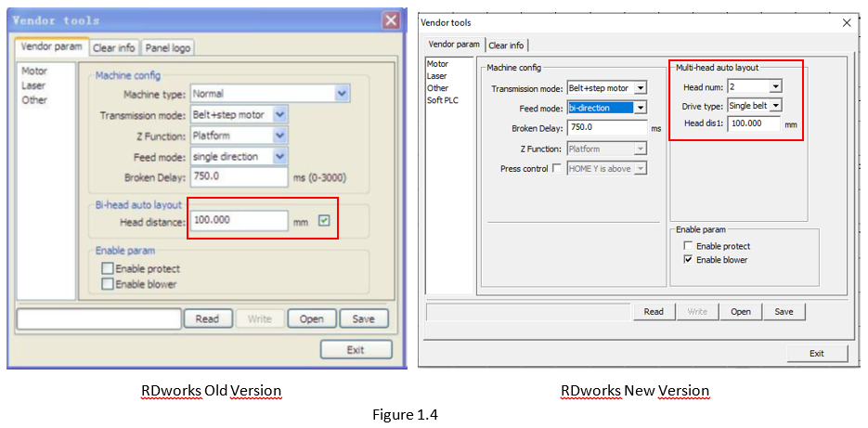Open Drive type Single belt dropdown

point(755,105)
